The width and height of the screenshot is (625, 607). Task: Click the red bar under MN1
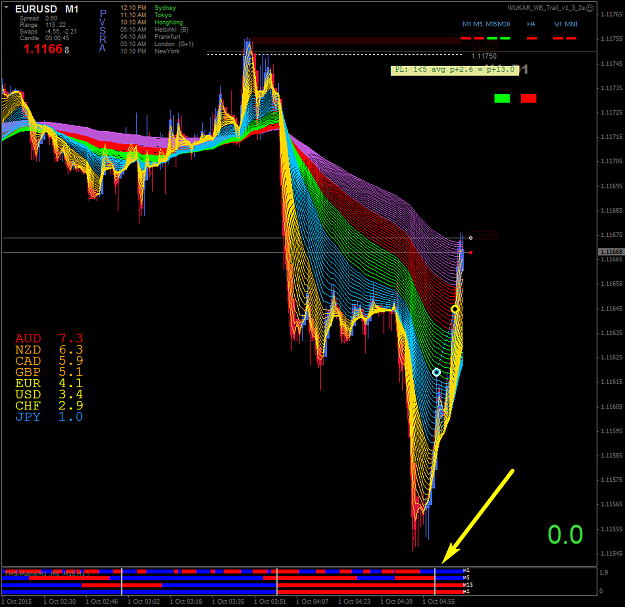point(571,38)
